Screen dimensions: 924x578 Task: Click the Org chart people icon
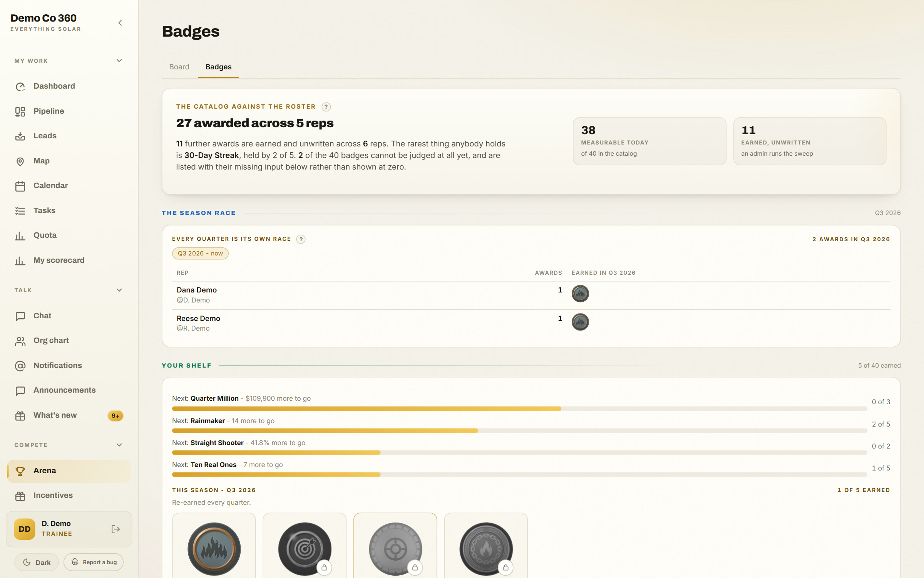tap(20, 341)
